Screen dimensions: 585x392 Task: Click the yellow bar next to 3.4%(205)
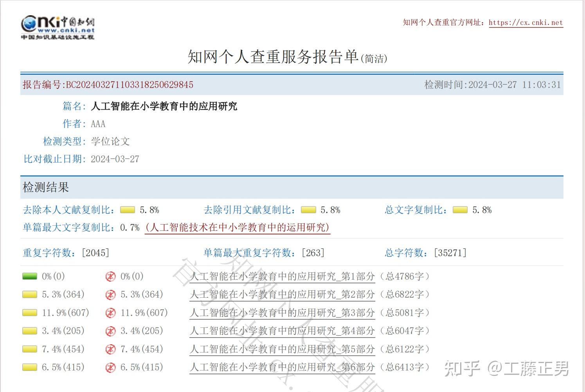(x=30, y=331)
